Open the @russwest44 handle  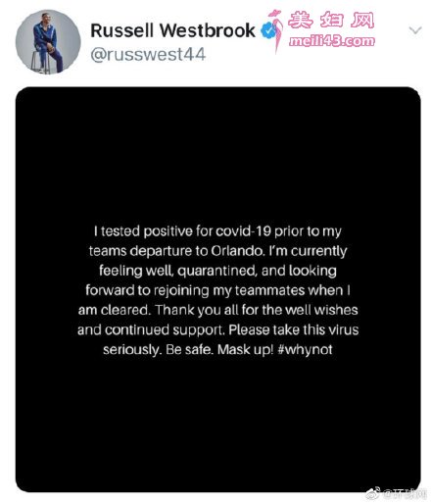148,54
